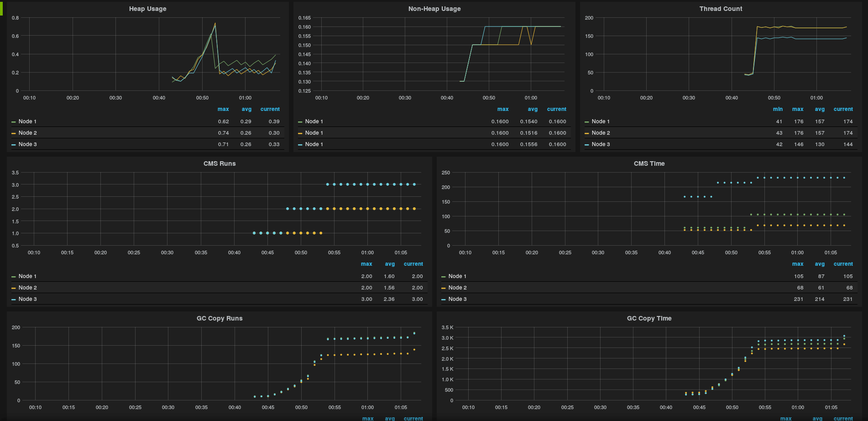Toggle Node 2 series in CMS Runs legend
Image resolution: width=868 pixels, height=421 pixels.
click(x=27, y=288)
